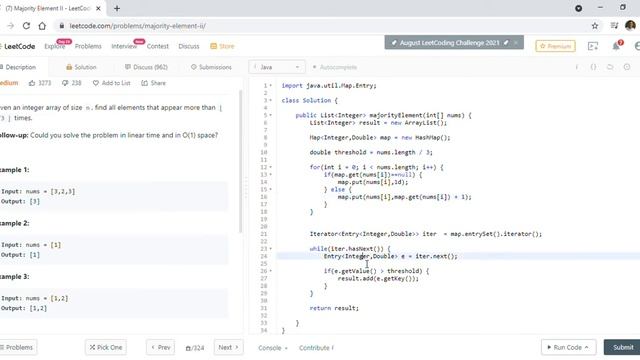Click the address bar URL field
This screenshot has width=640, height=360.
pos(322,26)
